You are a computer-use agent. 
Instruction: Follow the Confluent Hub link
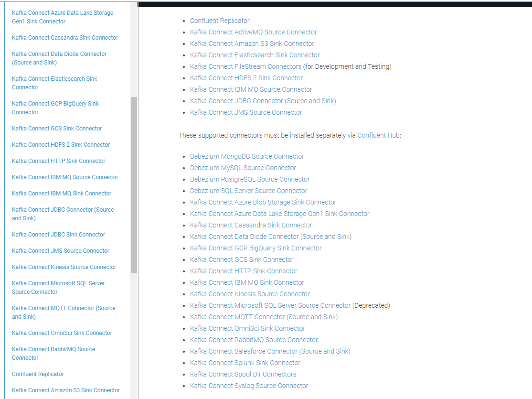[378, 136]
